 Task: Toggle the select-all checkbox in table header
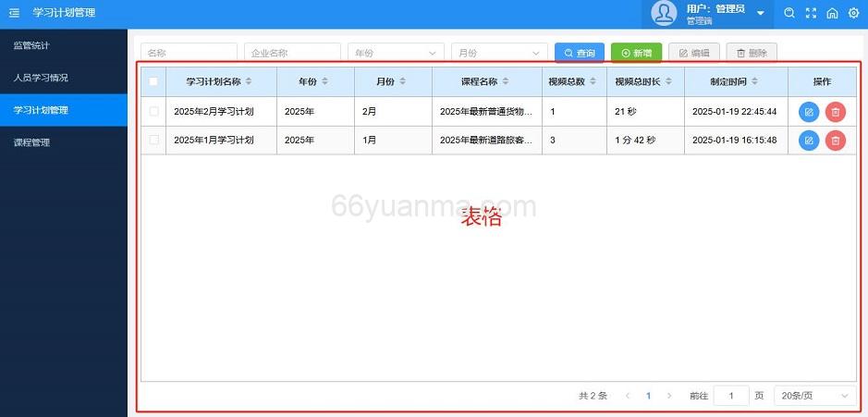coord(153,81)
